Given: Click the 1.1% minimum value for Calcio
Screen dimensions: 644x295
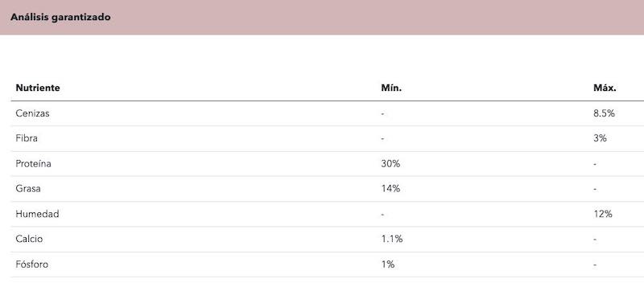Looking at the screenshot, I should 392,239.
